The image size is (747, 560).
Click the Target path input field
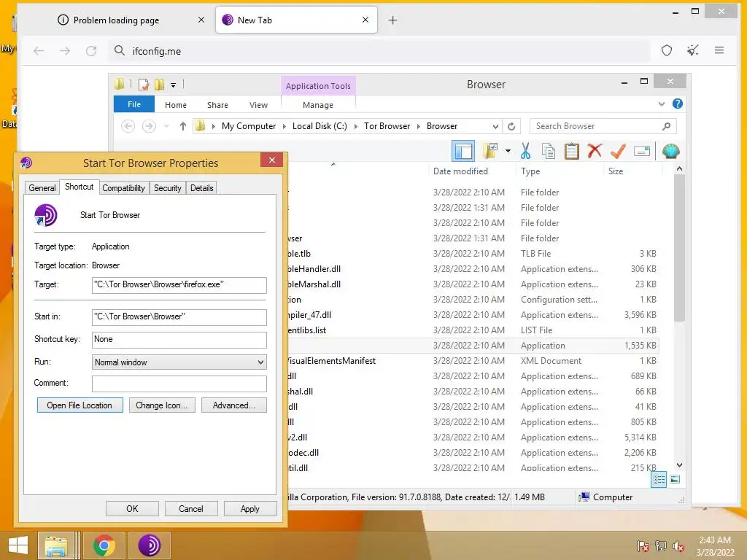(x=179, y=285)
